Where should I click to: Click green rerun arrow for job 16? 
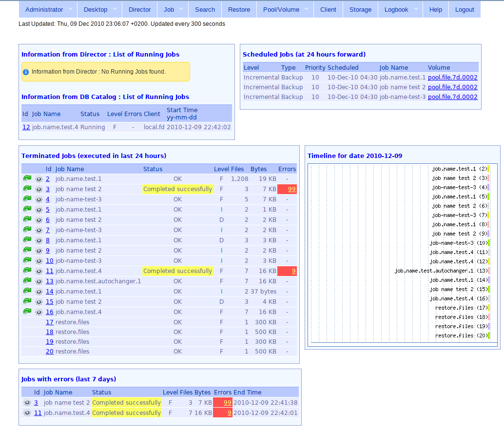coord(27,312)
